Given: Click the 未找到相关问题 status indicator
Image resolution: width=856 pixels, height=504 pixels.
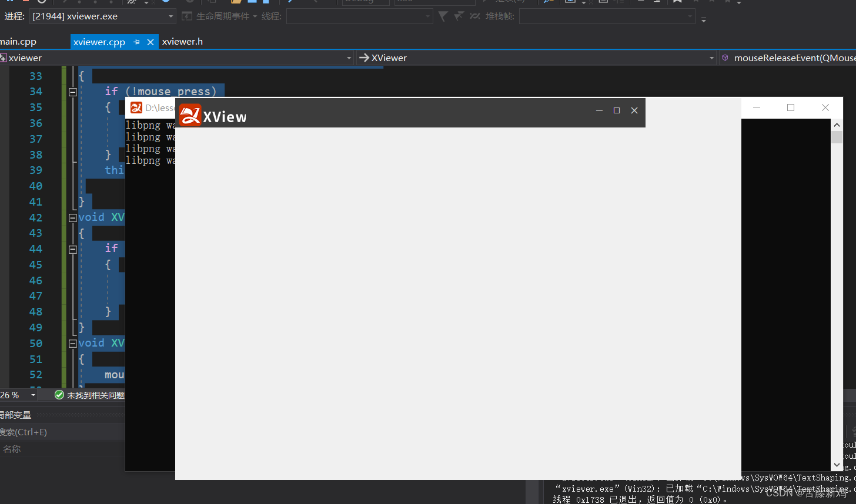Looking at the screenshot, I should 89,395.
